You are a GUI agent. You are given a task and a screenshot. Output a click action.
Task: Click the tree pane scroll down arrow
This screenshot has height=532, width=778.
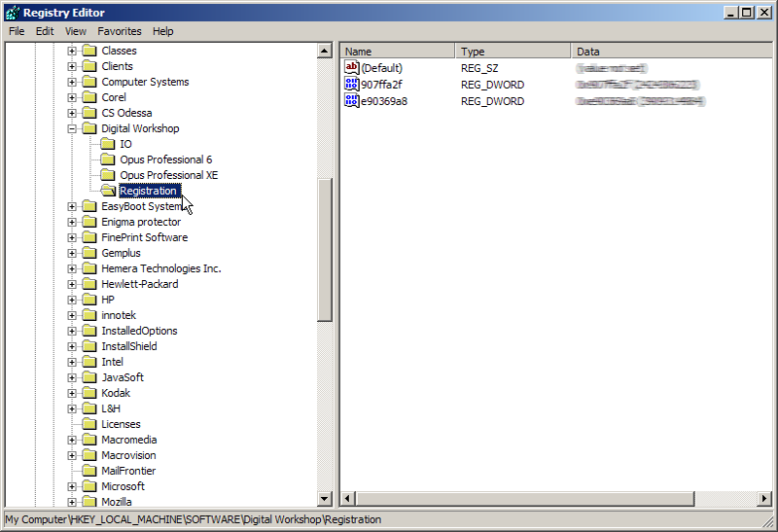[x=325, y=498]
